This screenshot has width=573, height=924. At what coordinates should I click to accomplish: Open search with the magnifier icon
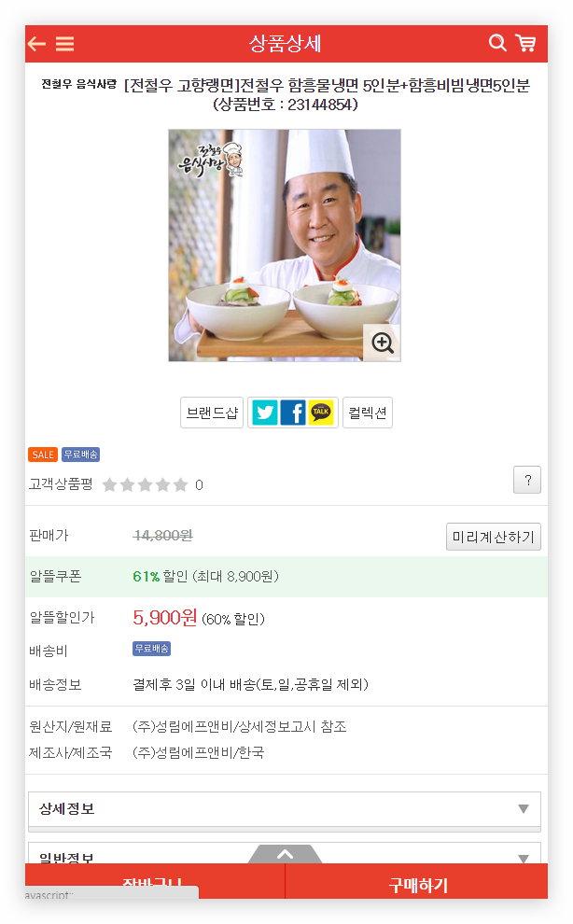coord(497,43)
